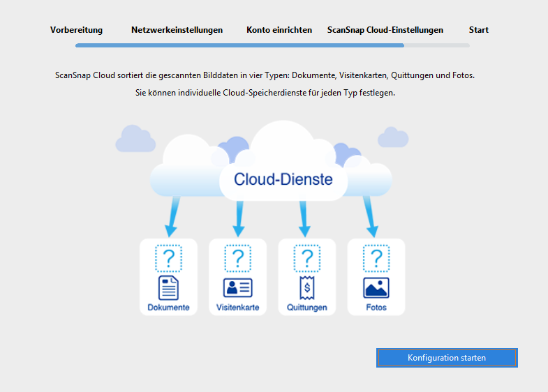This screenshot has height=392, width=548.
Task: Click the sentence 'Sie können individuelle Cloud-Speicherdienste'
Action: (x=265, y=93)
